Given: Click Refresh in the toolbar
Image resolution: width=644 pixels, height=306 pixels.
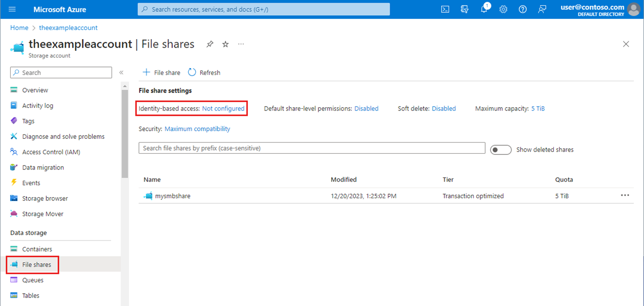Looking at the screenshot, I should [204, 72].
